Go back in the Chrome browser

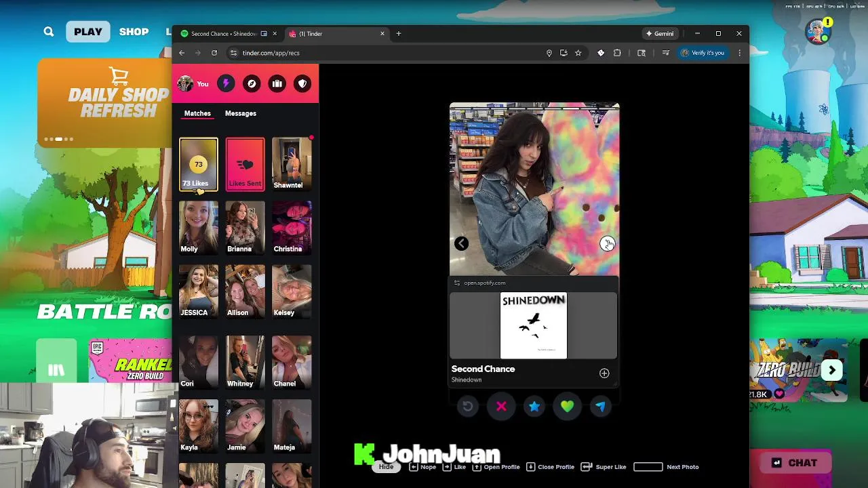tap(182, 53)
